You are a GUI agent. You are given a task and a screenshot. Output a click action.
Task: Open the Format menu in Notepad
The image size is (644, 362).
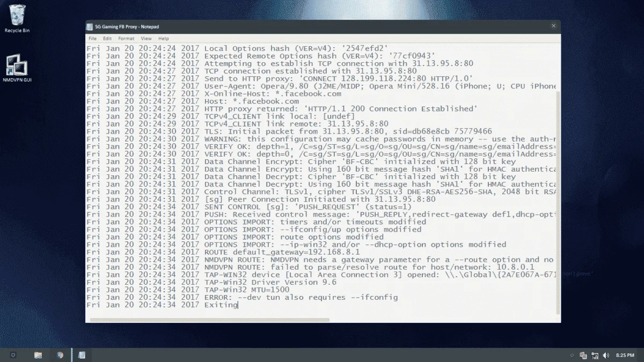click(x=126, y=39)
